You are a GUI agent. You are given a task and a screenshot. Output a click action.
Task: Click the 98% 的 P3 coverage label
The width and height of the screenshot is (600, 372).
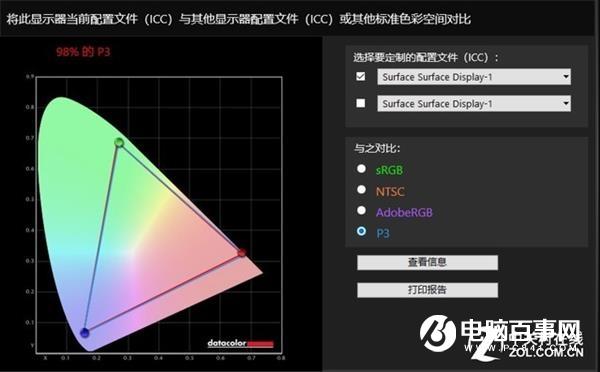point(83,52)
